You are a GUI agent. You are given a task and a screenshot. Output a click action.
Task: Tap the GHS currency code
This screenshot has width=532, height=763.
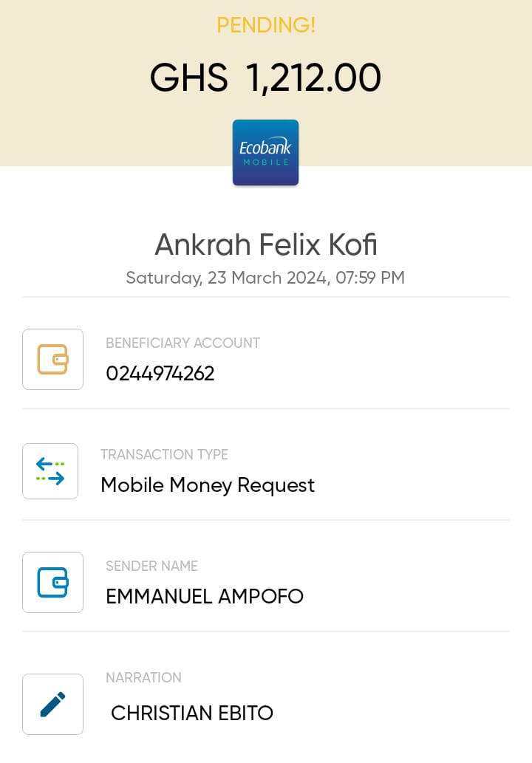(189, 78)
